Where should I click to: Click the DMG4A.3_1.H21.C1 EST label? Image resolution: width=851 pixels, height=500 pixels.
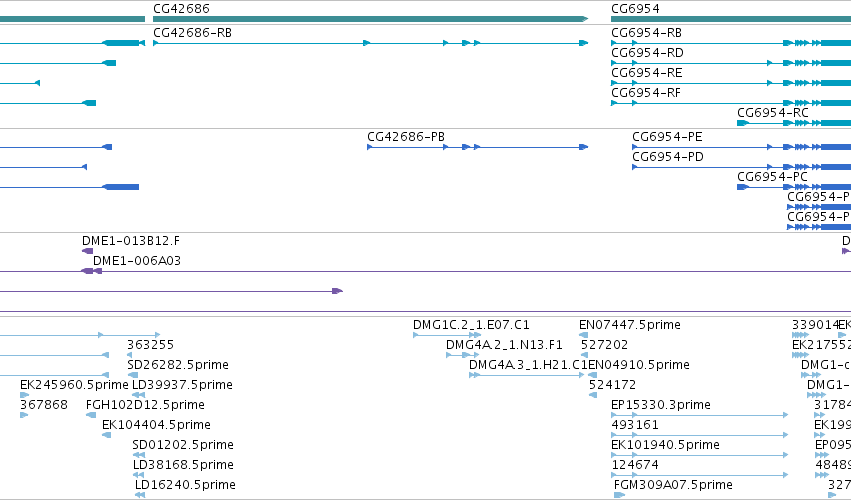point(528,365)
